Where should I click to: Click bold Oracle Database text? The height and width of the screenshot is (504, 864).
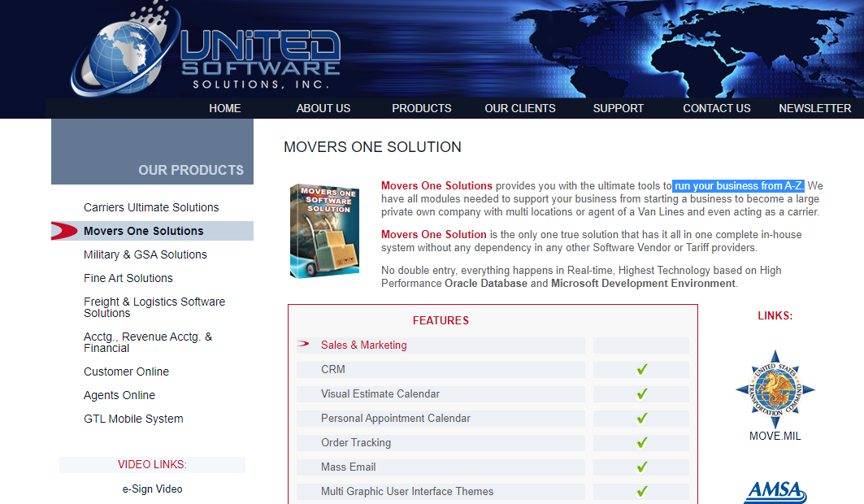pos(486,283)
